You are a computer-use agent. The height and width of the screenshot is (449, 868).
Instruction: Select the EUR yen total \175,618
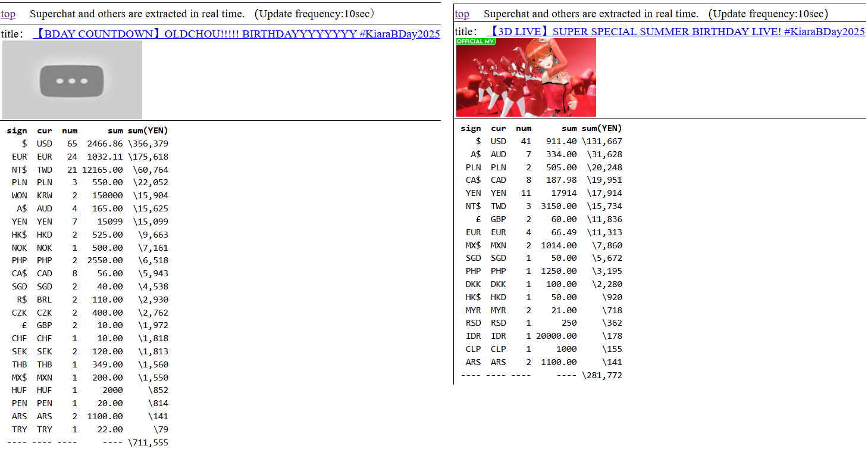click(x=148, y=157)
